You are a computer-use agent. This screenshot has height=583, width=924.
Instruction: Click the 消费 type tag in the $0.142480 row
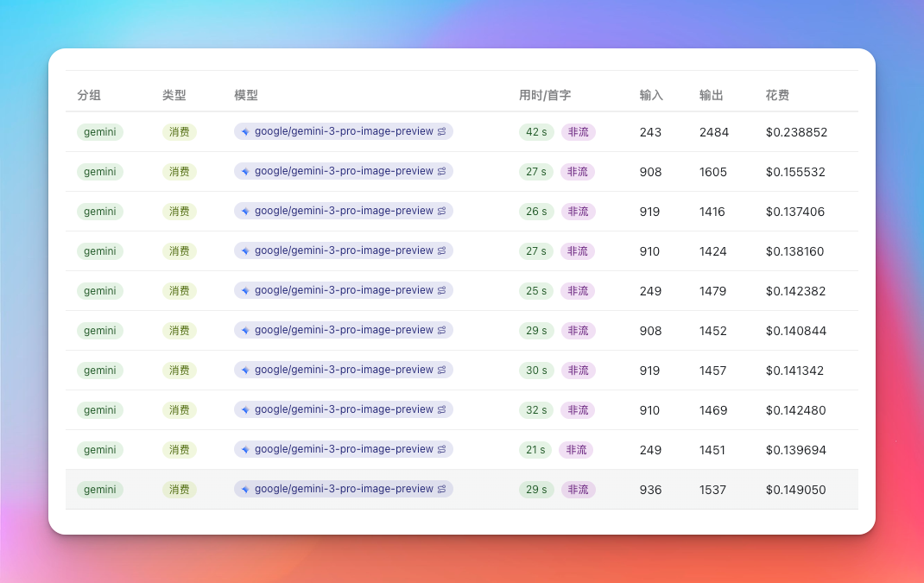point(180,410)
